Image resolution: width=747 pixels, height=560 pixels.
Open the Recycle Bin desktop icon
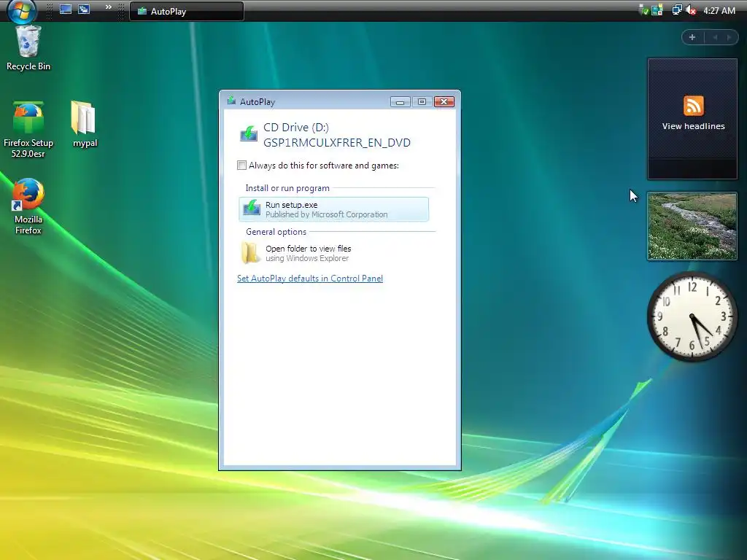28,48
